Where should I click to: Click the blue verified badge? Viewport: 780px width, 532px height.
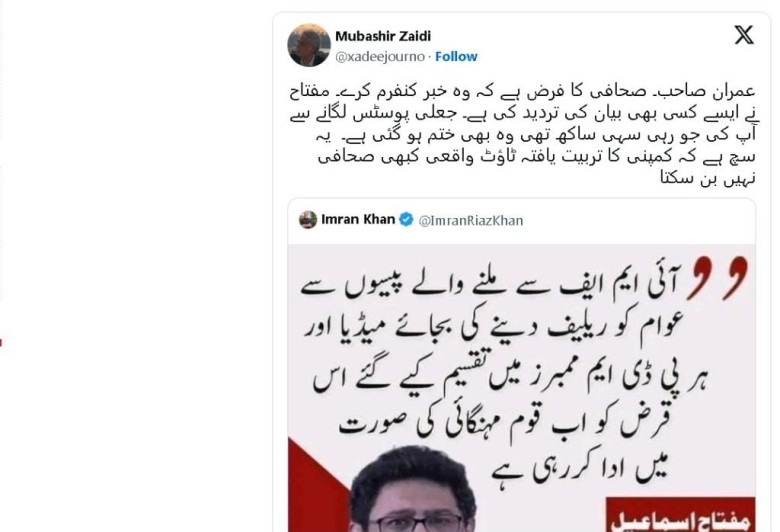(x=406, y=219)
